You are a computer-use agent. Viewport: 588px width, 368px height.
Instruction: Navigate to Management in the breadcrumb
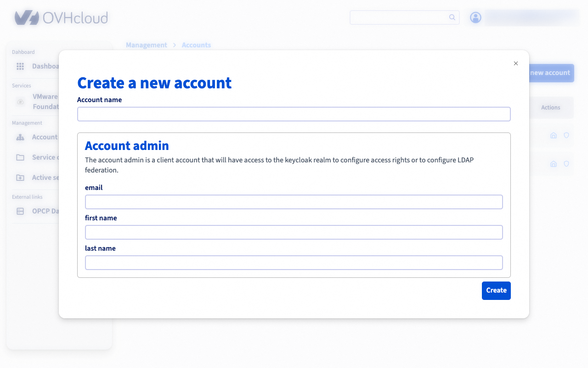(147, 45)
